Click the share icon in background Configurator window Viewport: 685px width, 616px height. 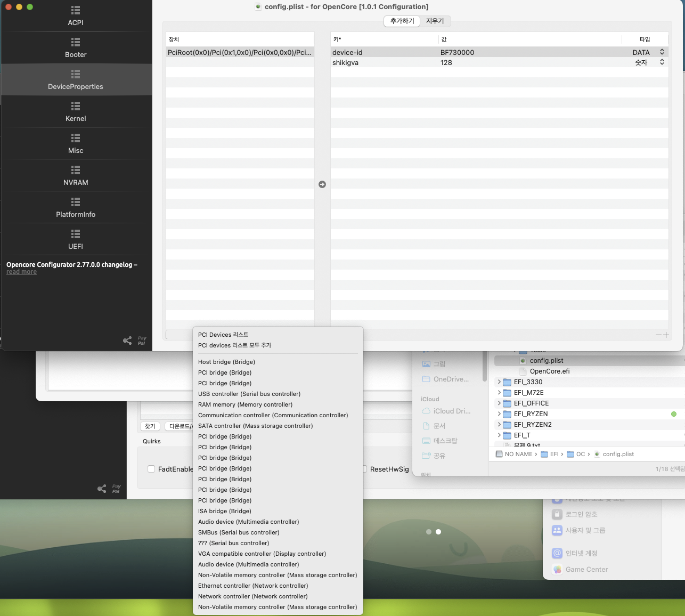[x=102, y=489]
